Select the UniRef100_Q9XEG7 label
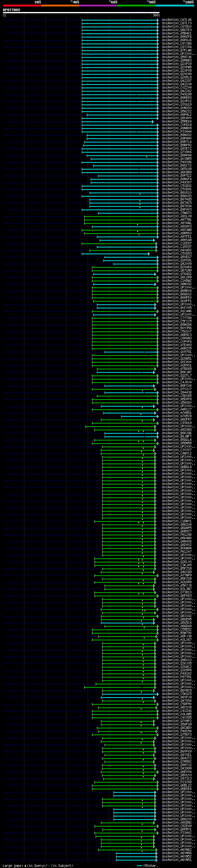This screenshot has height=868, width=197. click(x=177, y=257)
